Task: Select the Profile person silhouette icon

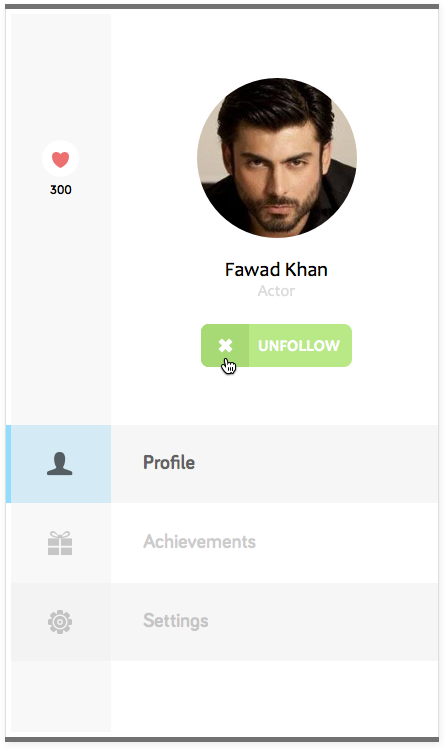Action: (60, 463)
